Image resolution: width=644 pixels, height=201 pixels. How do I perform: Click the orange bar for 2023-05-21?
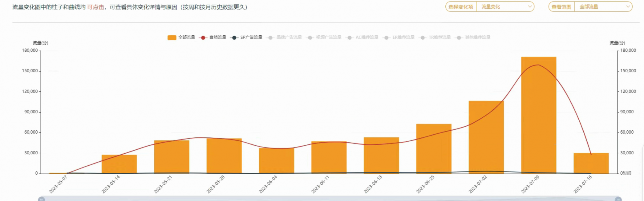point(172,157)
